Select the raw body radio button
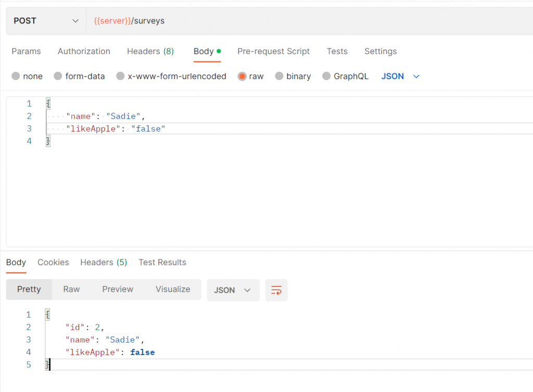 pos(242,76)
